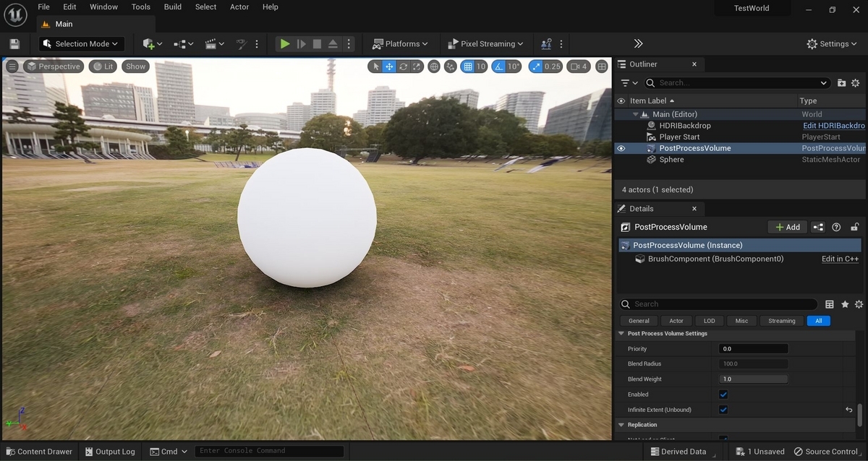
Task: Open the Platforms dropdown
Action: (x=400, y=44)
